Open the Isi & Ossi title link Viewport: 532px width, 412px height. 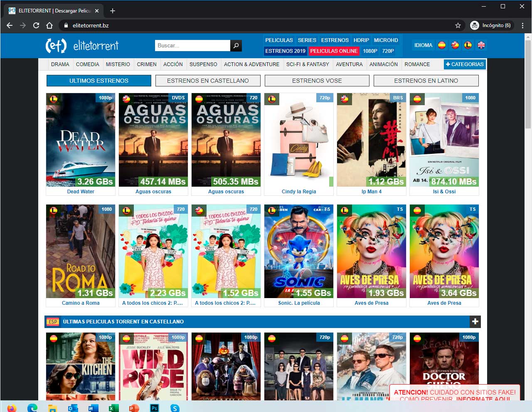[x=444, y=192]
